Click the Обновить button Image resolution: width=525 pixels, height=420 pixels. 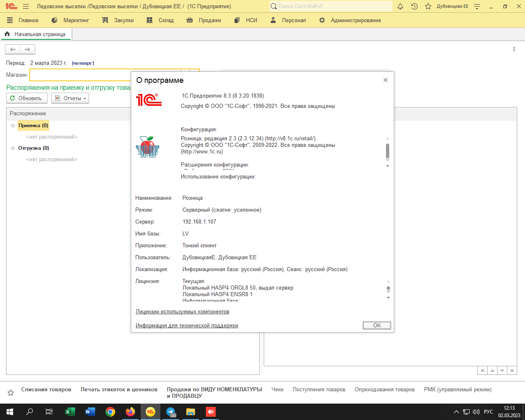tap(27, 98)
